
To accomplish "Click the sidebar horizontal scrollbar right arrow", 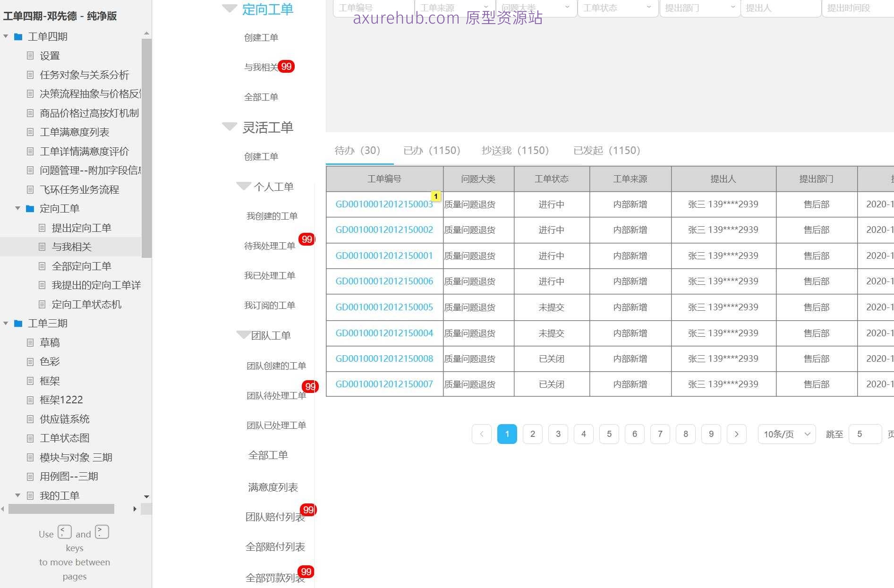I will (135, 509).
